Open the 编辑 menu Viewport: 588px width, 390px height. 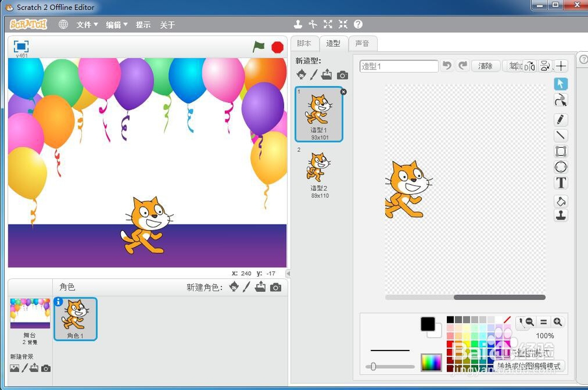tap(116, 25)
